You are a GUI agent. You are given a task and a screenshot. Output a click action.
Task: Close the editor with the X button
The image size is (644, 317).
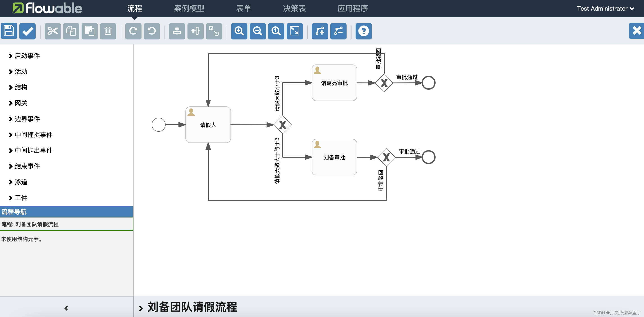coord(637,31)
